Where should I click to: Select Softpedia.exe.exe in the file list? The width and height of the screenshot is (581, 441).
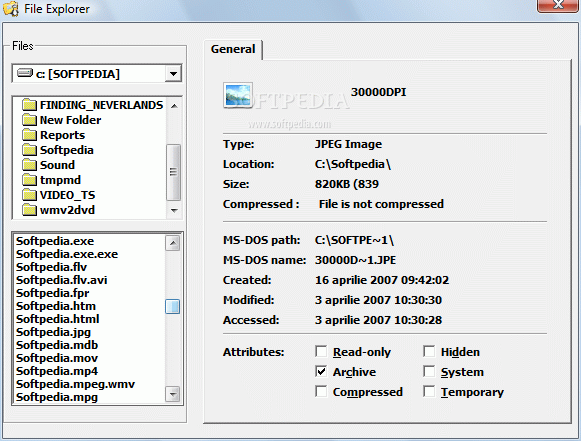pos(67,254)
